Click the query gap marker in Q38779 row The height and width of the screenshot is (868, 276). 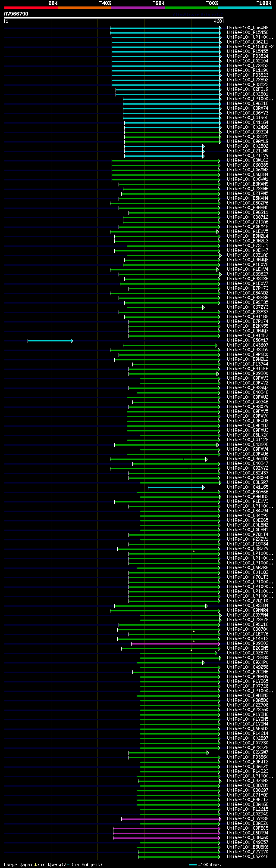click(194, 550)
